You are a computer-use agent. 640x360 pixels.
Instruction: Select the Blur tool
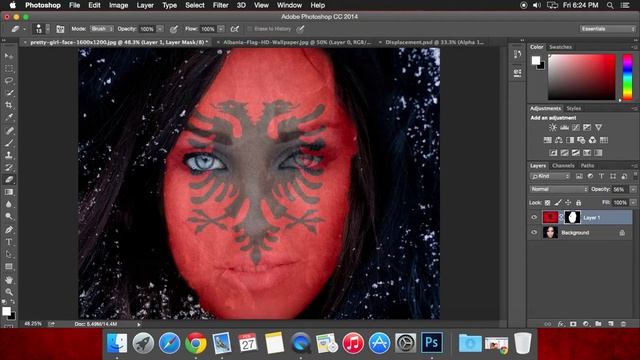coord(9,204)
